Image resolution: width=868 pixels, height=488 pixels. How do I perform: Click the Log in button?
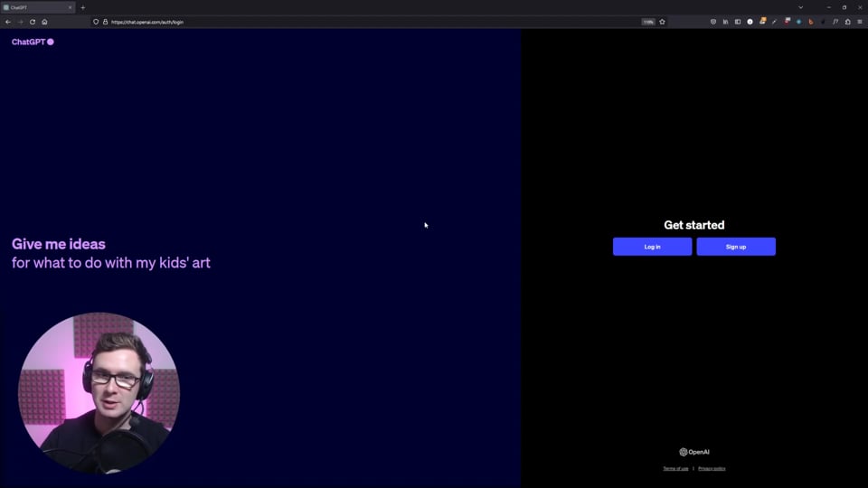point(652,247)
